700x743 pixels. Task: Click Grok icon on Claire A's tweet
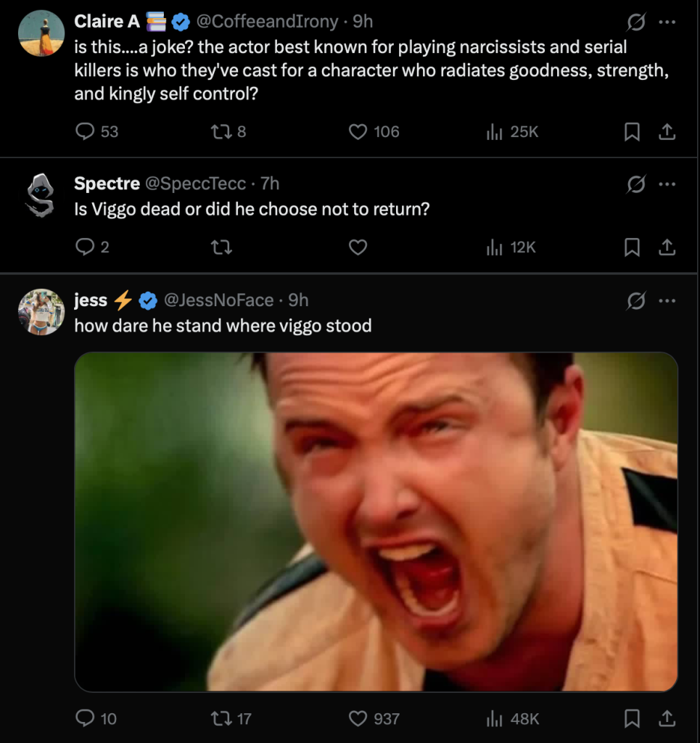[636, 22]
